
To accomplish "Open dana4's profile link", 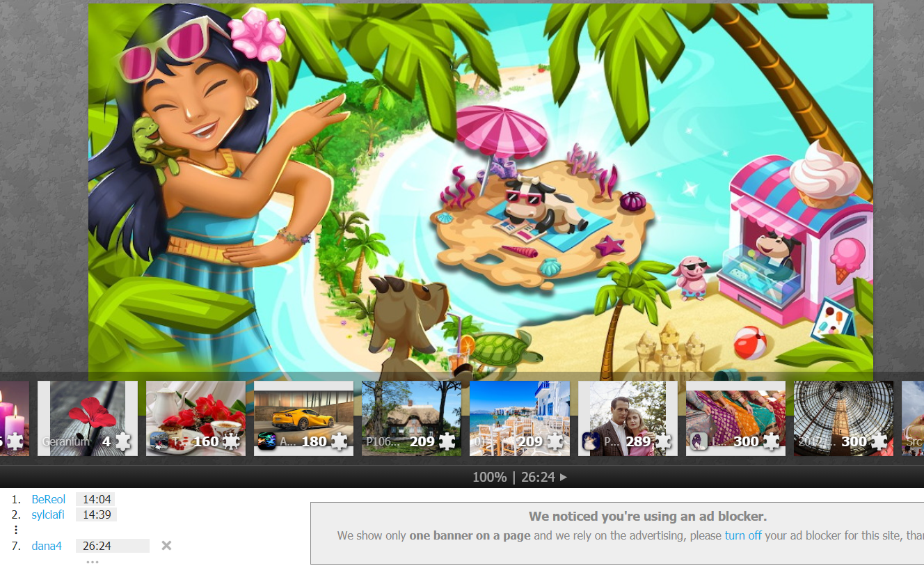I will tap(47, 546).
